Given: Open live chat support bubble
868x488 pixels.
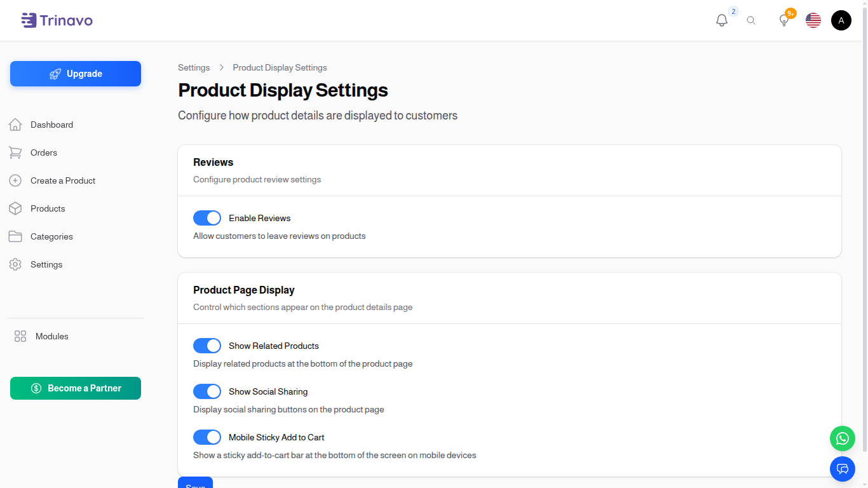Looking at the screenshot, I should pyautogui.click(x=843, y=469).
